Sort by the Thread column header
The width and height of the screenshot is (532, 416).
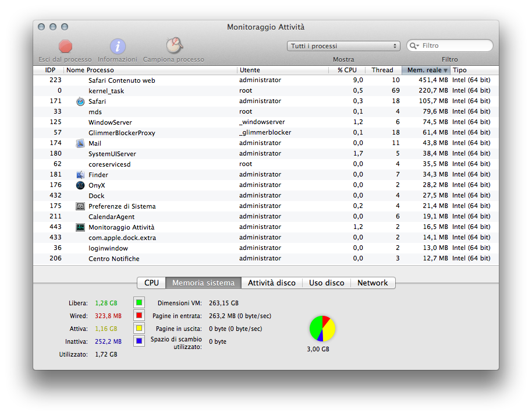382,70
